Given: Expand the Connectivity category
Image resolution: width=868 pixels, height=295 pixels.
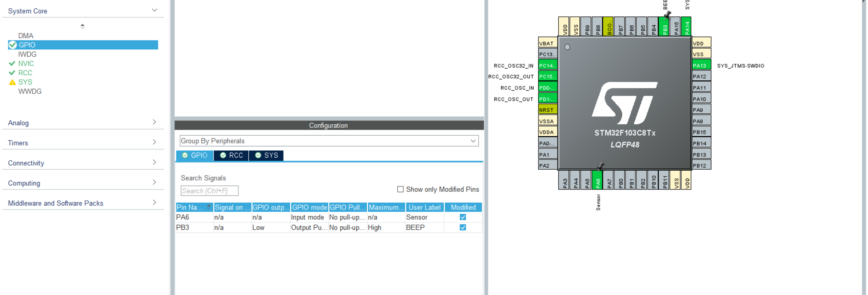Looking at the screenshot, I should pos(154,162).
